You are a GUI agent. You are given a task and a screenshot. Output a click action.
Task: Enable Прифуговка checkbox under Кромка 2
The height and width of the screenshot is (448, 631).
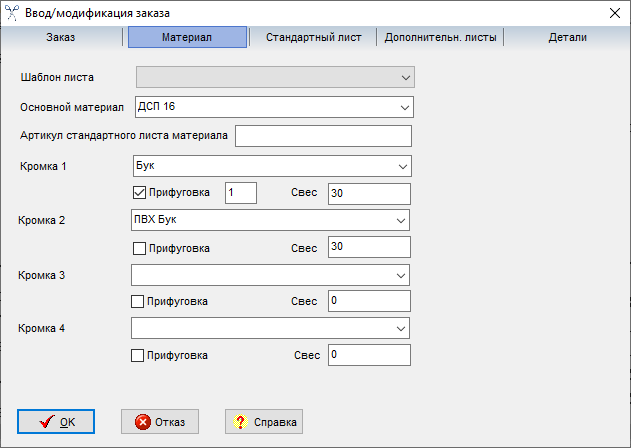[139, 247]
